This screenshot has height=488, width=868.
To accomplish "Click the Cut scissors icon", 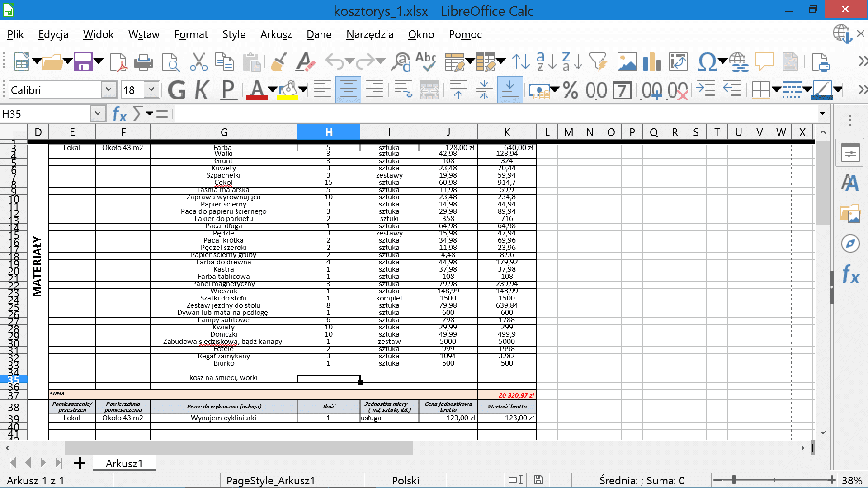I will point(198,61).
